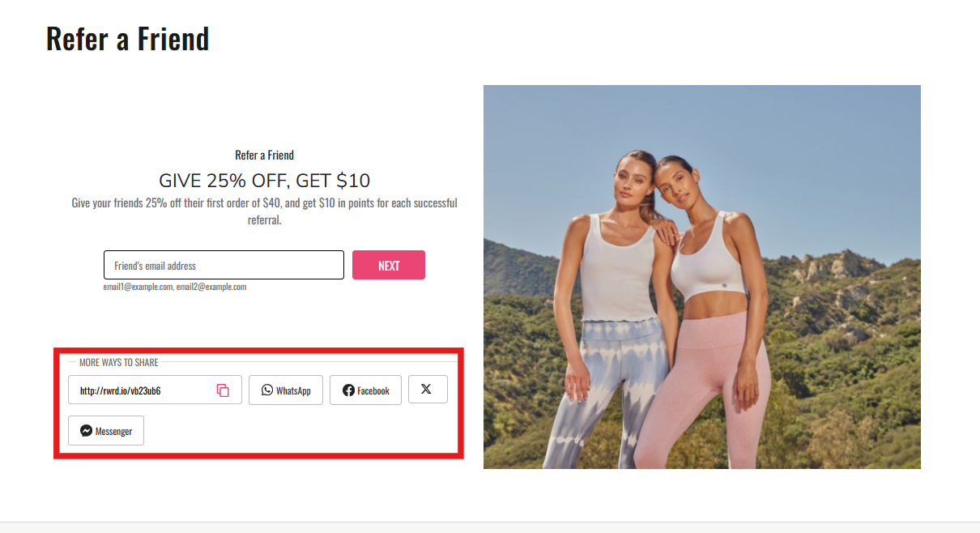Click the GIVE 25% OFF, GET $10 headline
980x533 pixels.
264,181
